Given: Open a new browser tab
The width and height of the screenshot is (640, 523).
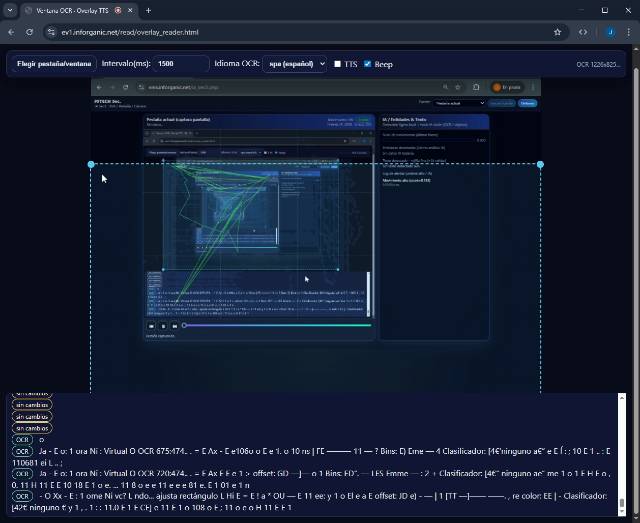Looking at the screenshot, I should tap(148, 10).
